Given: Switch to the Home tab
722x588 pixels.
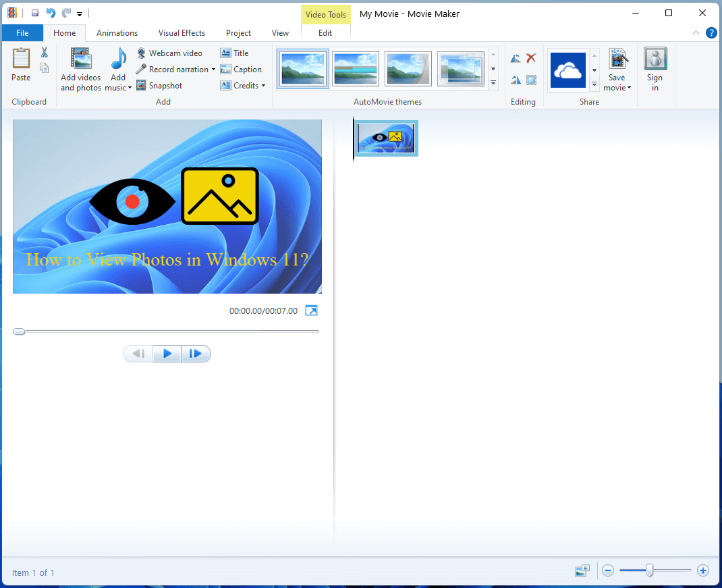Looking at the screenshot, I should click(65, 32).
